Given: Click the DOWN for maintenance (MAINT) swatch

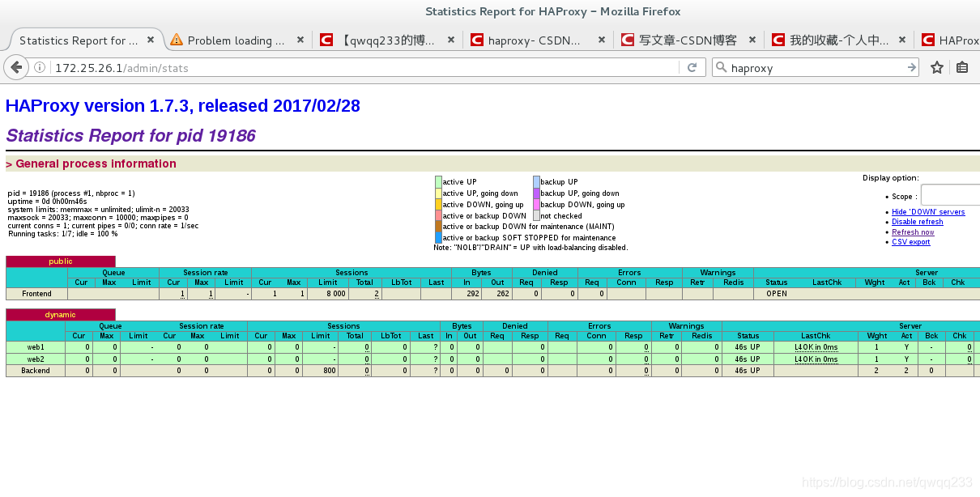Looking at the screenshot, I should (x=438, y=227).
